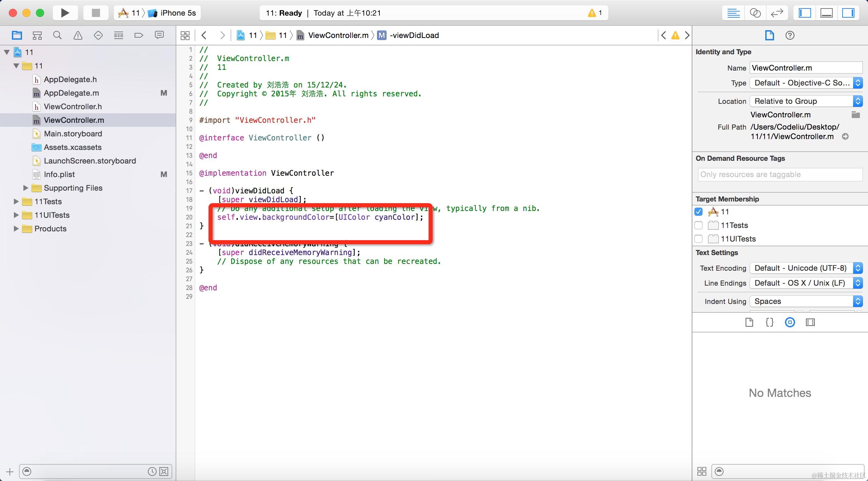This screenshot has width=868, height=481.
Task: Uncheck the 11 target membership checkbox
Action: click(x=698, y=212)
